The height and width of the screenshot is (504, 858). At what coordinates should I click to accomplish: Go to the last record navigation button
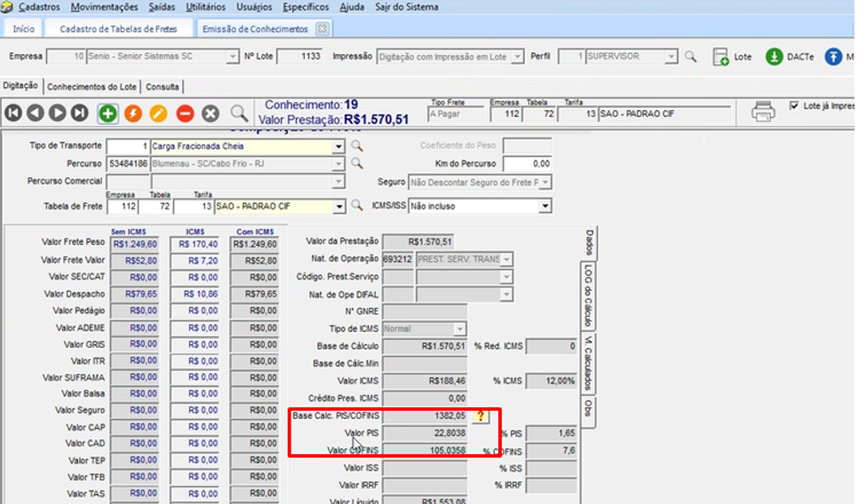tap(80, 113)
